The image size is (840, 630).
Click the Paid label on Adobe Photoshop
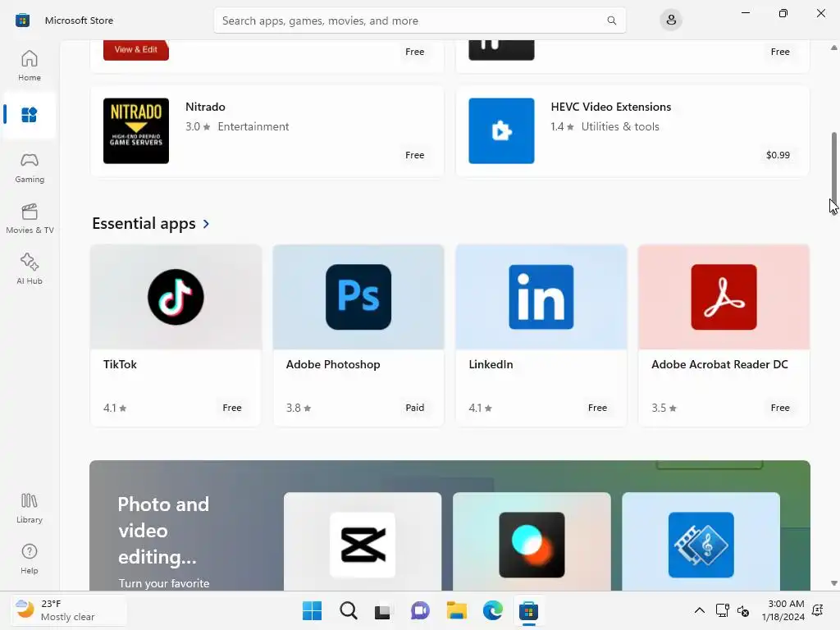point(414,408)
